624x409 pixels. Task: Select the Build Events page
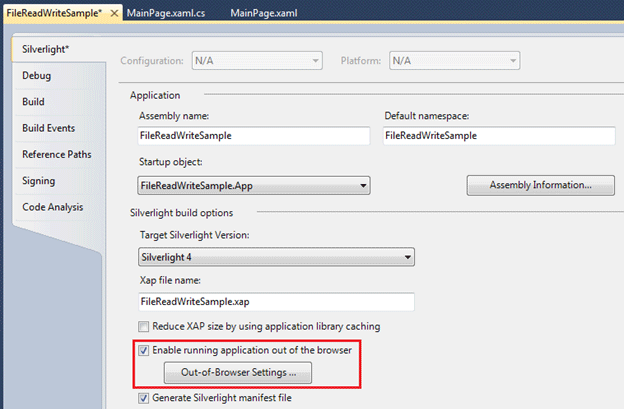coord(49,128)
